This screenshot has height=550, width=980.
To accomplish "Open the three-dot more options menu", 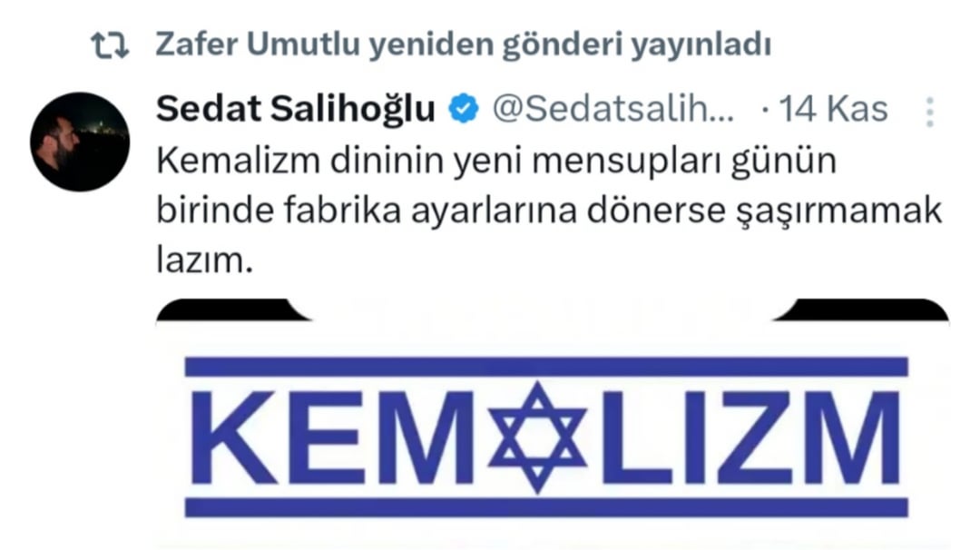I will pos(930,113).
